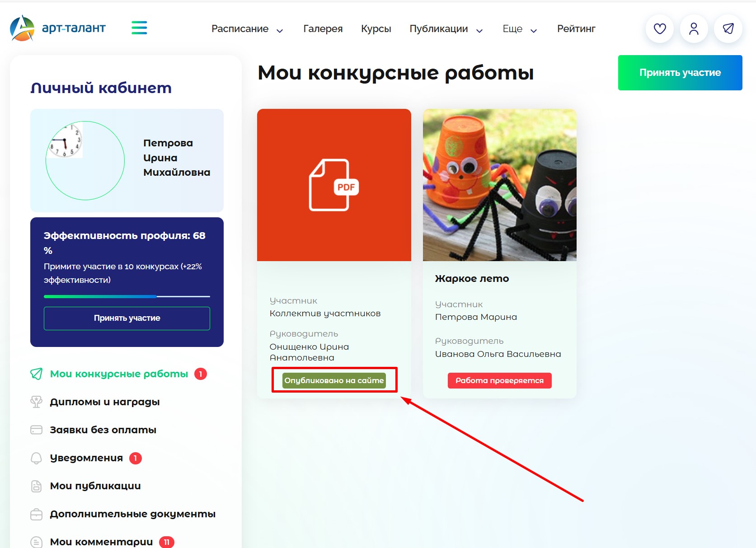The width and height of the screenshot is (756, 548).
Task: Click the bell icon beside Уведомления
Action: tap(36, 458)
